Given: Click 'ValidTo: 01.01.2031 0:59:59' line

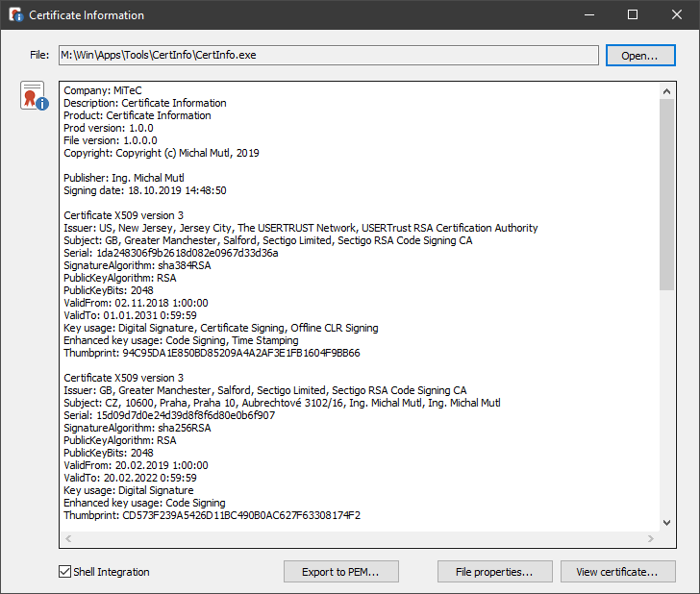Looking at the screenshot, I should pyautogui.click(x=130, y=315).
